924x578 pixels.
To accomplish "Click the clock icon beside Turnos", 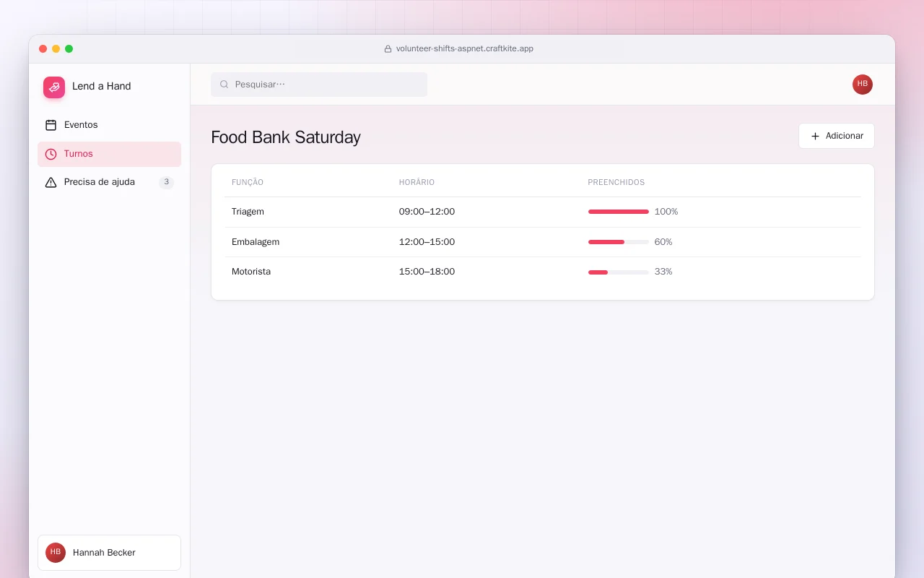I will point(51,154).
